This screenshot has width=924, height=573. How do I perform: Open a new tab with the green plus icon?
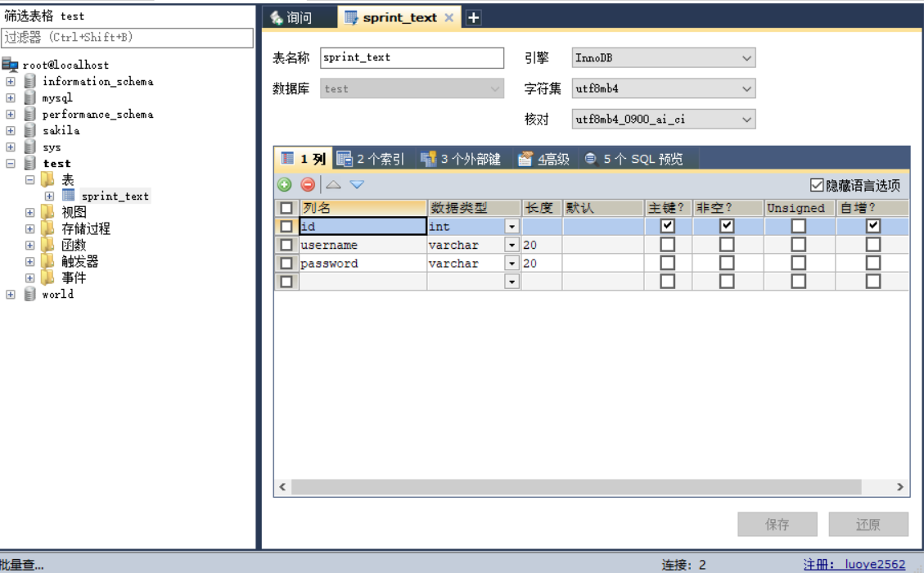(x=473, y=16)
